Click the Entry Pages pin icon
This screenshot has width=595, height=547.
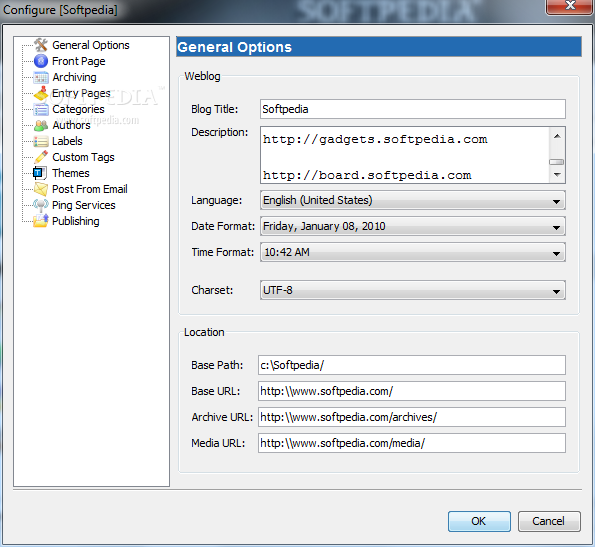coord(41,93)
